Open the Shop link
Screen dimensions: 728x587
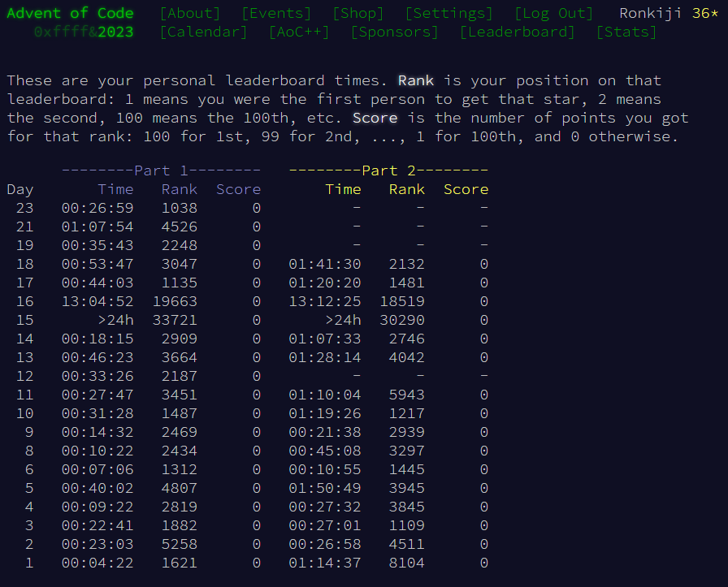tap(357, 13)
